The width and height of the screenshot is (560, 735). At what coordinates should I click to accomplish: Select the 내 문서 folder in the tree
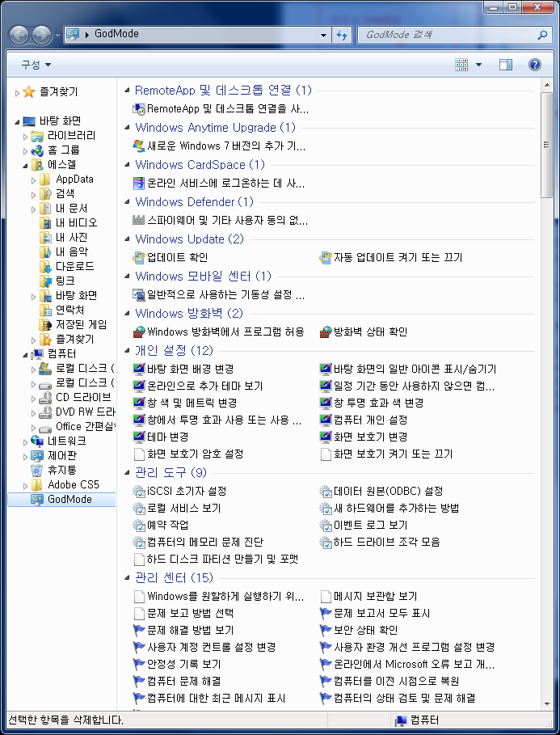click(x=71, y=208)
